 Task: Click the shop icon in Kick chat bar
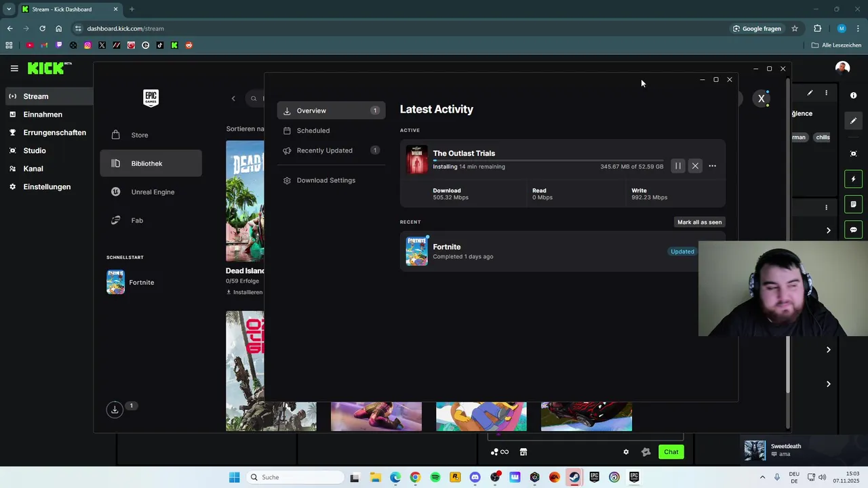click(x=524, y=452)
